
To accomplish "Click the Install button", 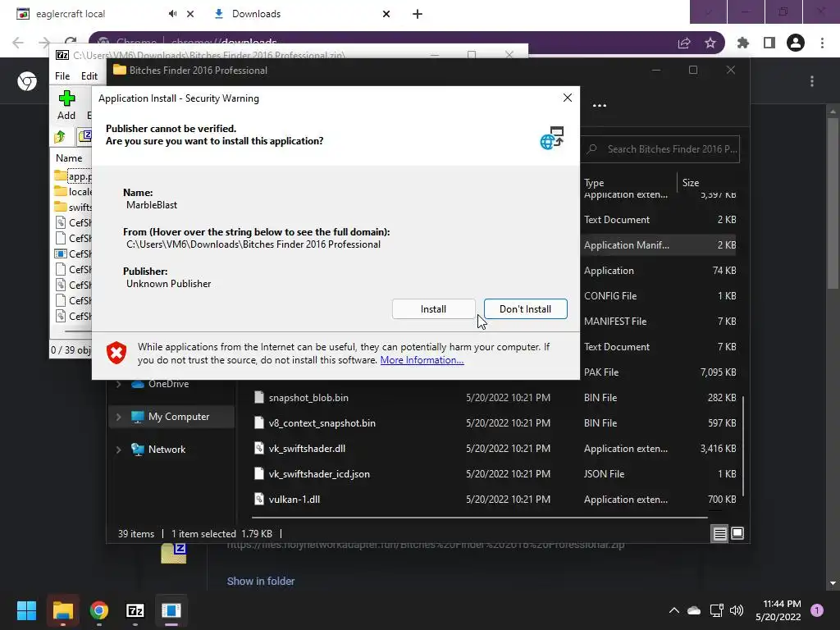I will (433, 309).
